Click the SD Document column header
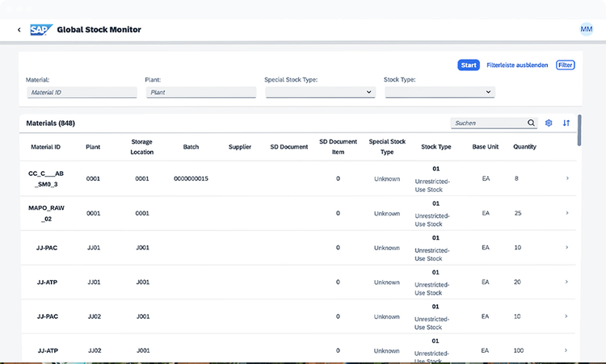The image size is (606, 364). [x=289, y=147]
